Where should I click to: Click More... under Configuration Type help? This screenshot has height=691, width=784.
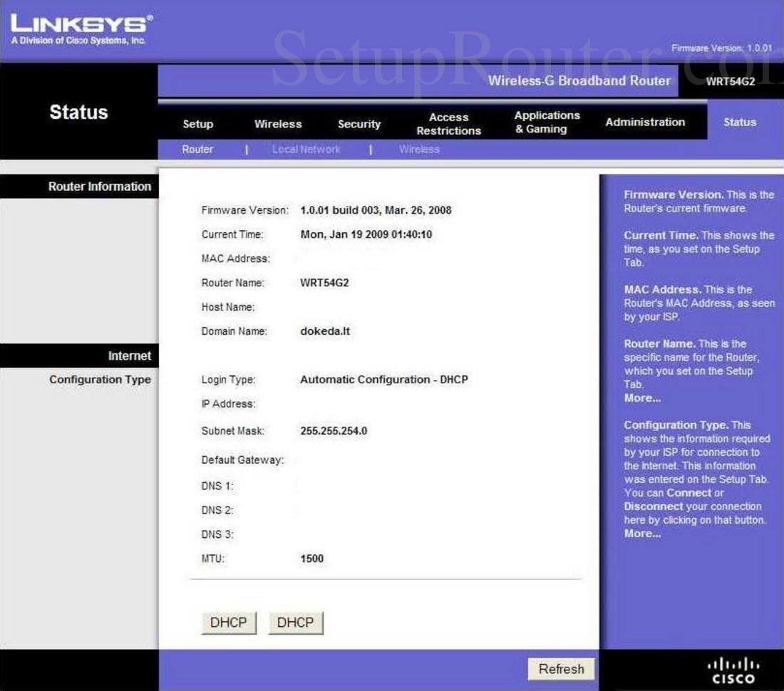(x=640, y=534)
